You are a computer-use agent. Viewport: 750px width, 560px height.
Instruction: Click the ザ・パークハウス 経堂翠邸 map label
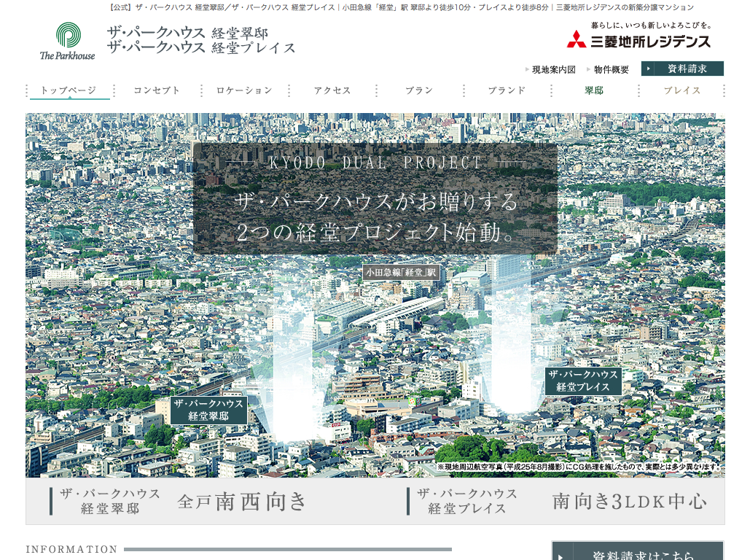pos(208,410)
